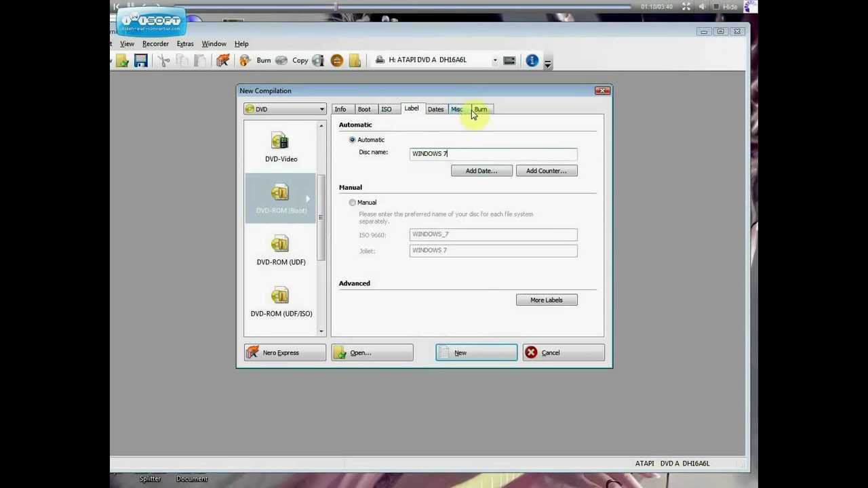Click the blue information icon
Viewport: 868px width, 488px height.
tap(532, 60)
